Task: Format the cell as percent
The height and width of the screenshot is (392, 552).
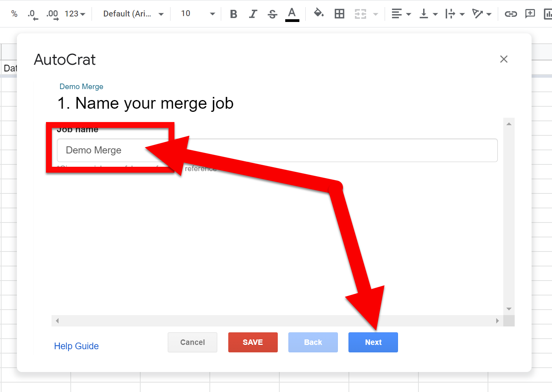Action: (15, 14)
